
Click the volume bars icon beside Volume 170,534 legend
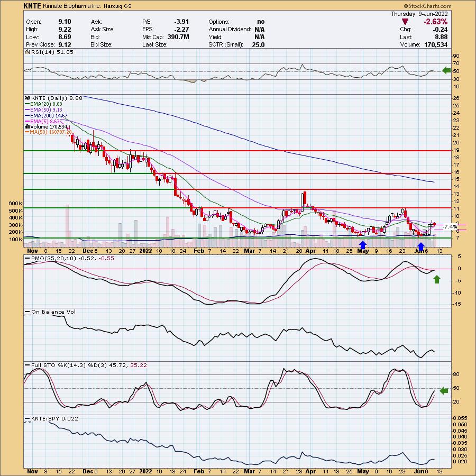click(28, 126)
